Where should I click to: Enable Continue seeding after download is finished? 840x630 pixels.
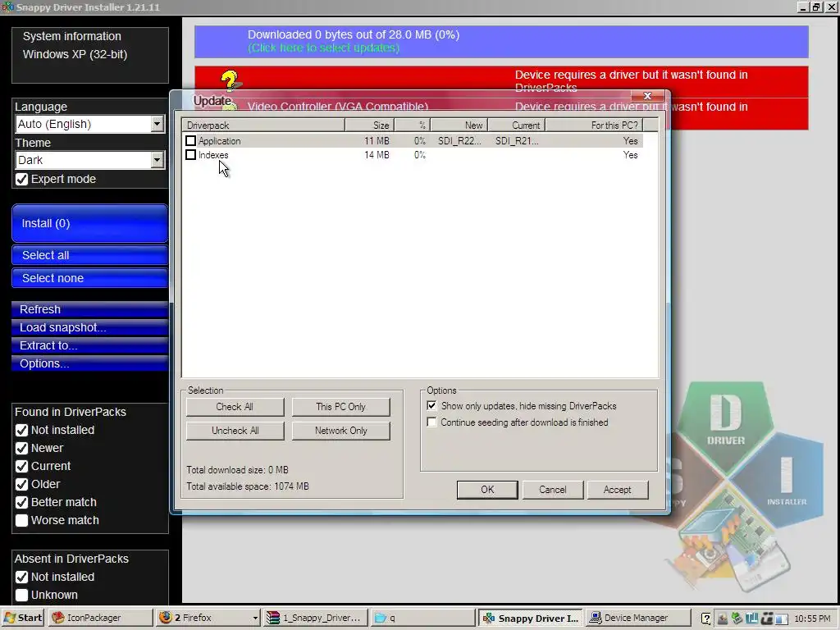coord(431,422)
